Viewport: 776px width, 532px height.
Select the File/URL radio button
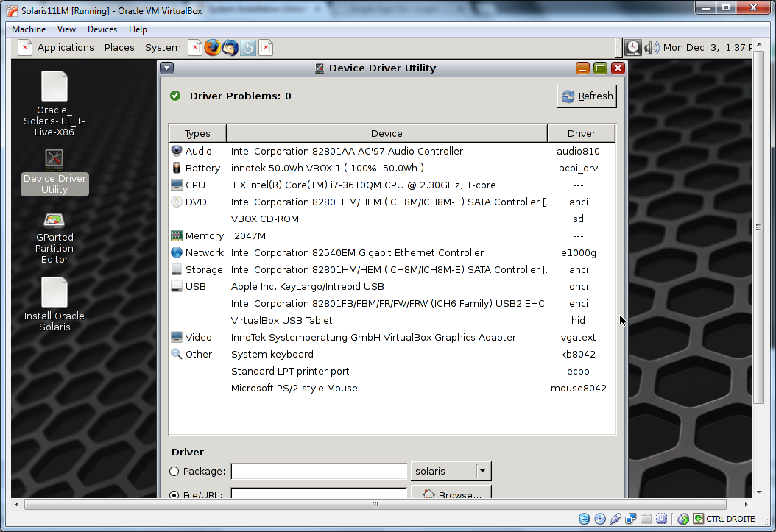coord(174,494)
